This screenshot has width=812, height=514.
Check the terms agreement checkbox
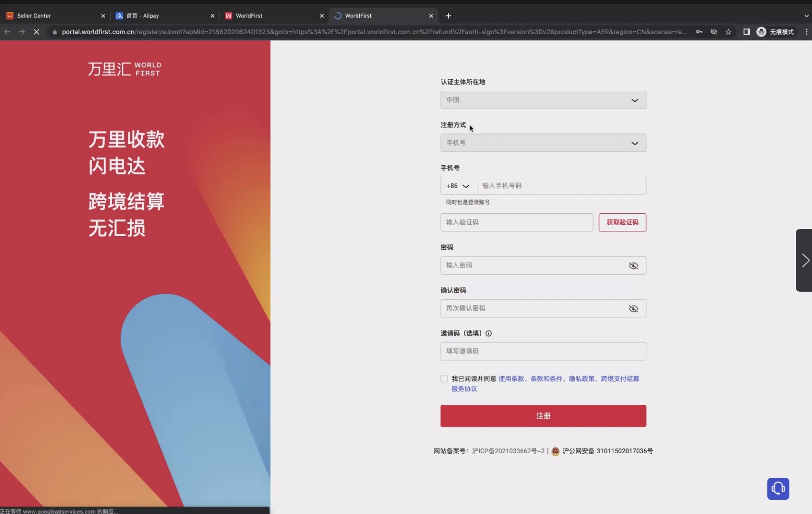444,379
